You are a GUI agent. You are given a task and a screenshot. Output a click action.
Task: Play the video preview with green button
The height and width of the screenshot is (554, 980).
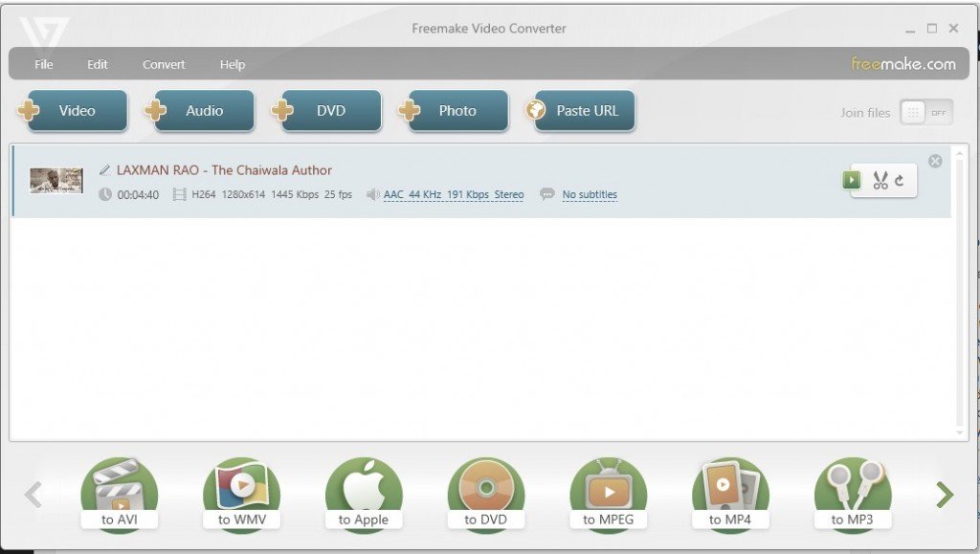[x=851, y=180]
